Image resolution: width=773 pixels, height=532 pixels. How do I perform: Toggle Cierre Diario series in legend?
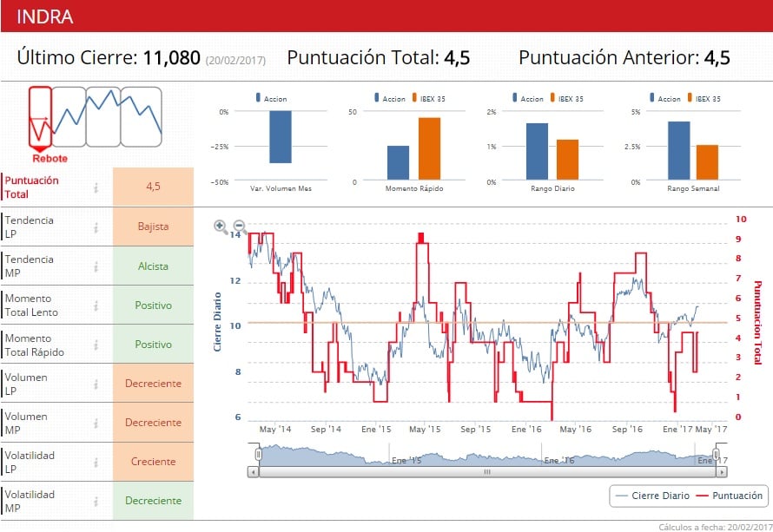point(653,496)
